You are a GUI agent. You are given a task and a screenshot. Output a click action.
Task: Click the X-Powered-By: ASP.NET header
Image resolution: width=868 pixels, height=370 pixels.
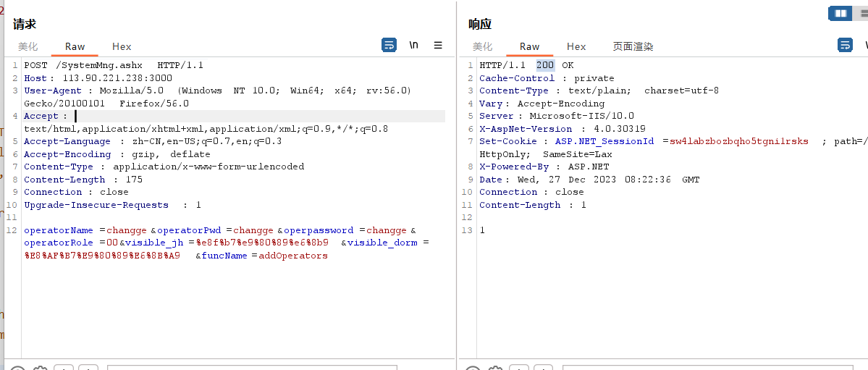coord(544,167)
